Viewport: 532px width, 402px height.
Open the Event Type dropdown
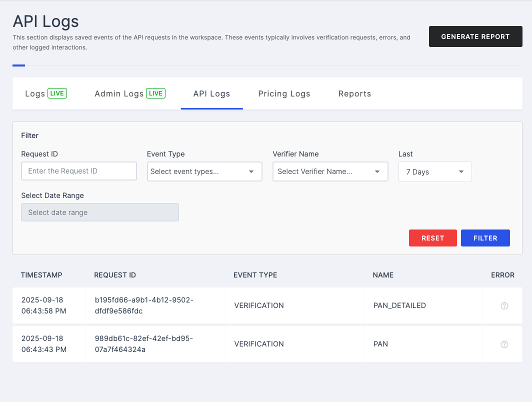click(x=204, y=171)
